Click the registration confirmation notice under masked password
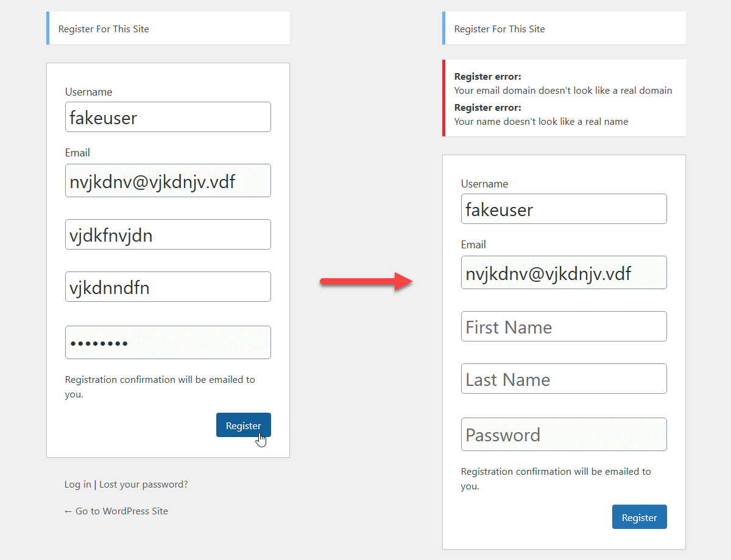Screen dimensions: 731x560 [x=160, y=387]
